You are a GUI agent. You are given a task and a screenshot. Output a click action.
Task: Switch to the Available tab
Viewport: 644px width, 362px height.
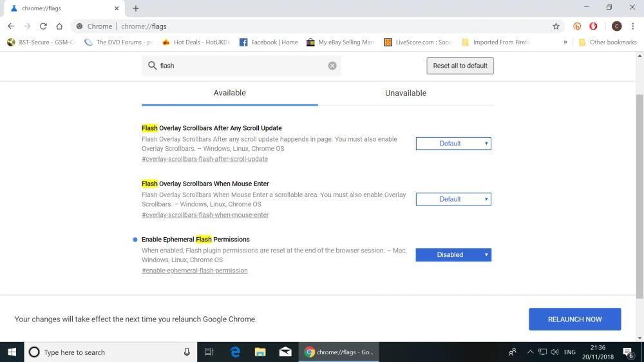[230, 93]
